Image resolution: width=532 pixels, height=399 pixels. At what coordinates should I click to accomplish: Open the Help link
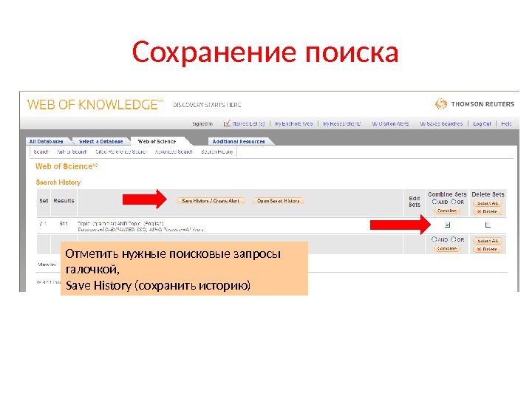(x=506, y=124)
